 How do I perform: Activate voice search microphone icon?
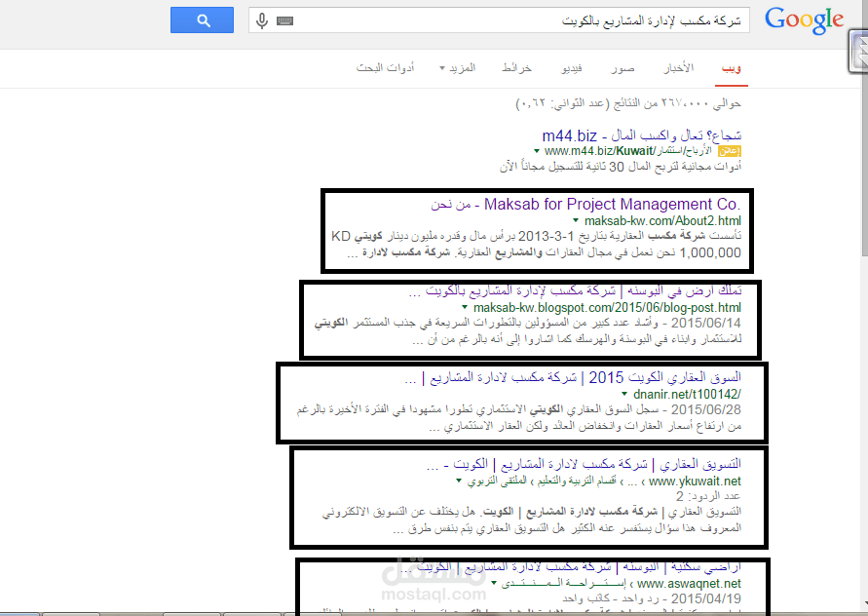262,21
